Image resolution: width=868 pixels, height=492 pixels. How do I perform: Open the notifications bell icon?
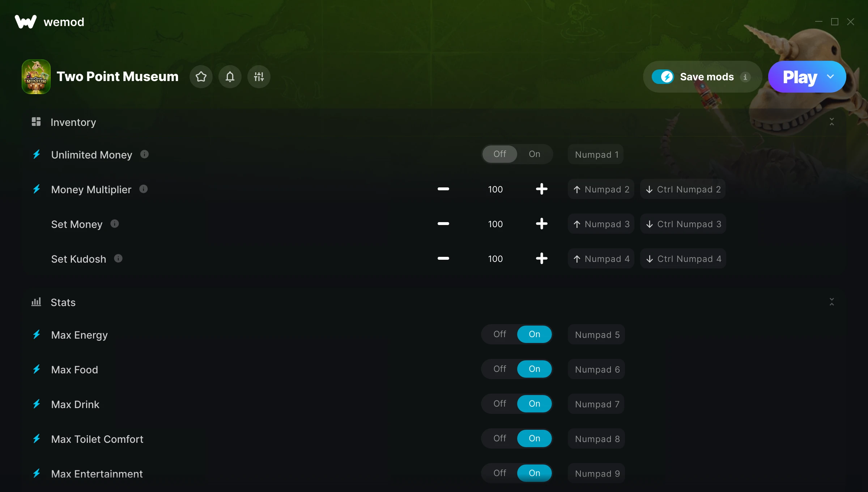(230, 77)
